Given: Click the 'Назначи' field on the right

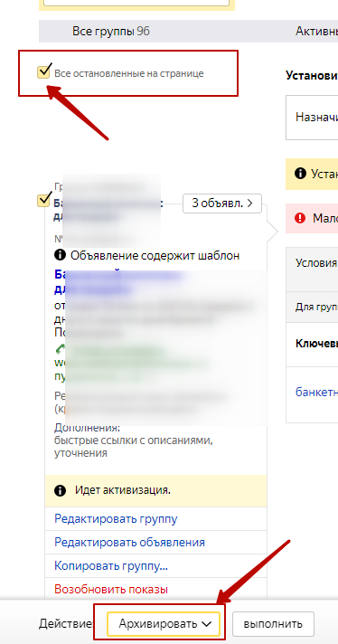Looking at the screenshot, I should [312, 118].
